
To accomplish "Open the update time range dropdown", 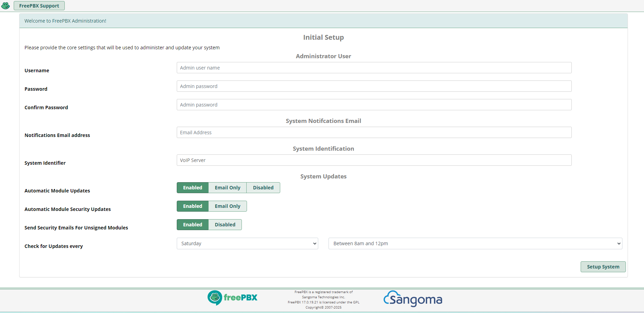I will pyautogui.click(x=475, y=243).
